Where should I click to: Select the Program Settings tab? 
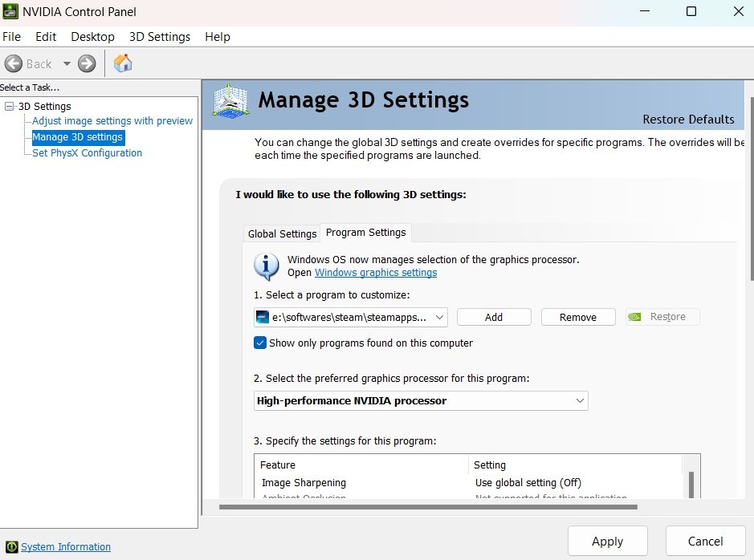pyautogui.click(x=365, y=233)
